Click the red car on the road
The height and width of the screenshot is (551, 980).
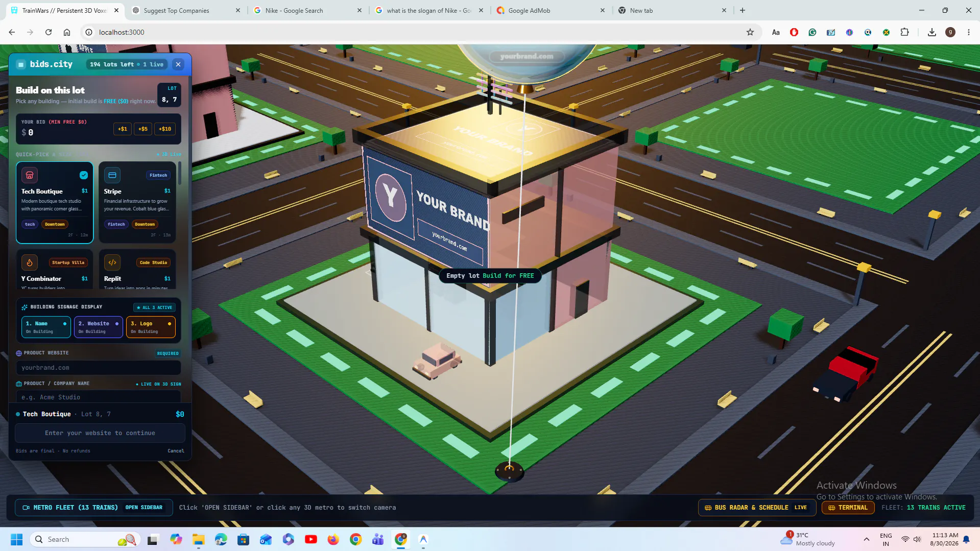tap(845, 374)
